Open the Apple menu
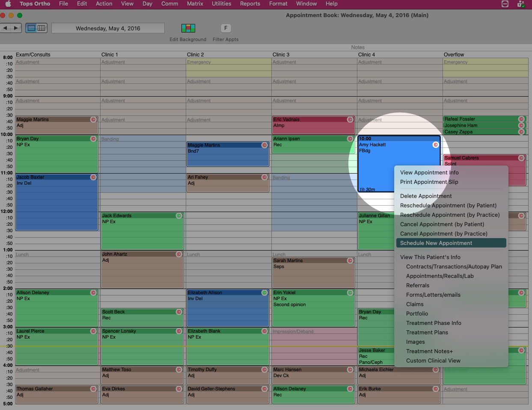Screen dimensions: 532x410 coord(8,4)
